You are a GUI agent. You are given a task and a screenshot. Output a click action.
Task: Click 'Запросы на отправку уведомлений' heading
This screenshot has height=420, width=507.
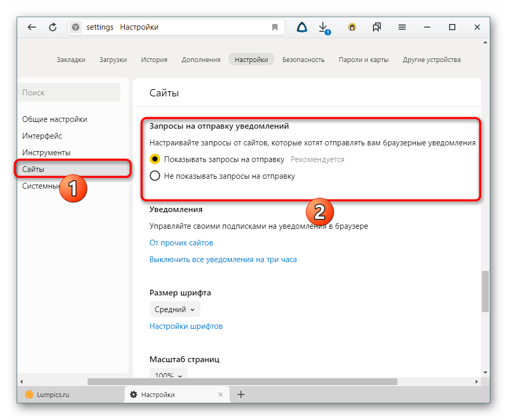point(219,126)
